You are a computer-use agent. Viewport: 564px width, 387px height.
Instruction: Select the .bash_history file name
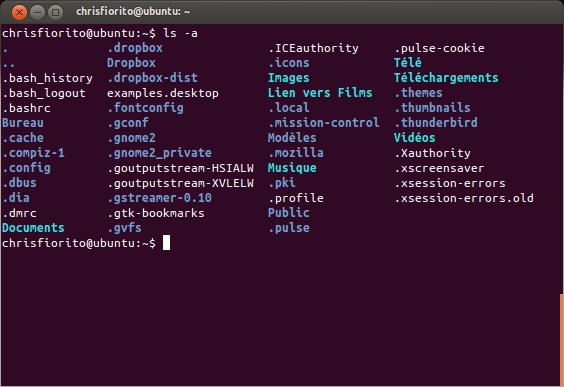point(47,78)
